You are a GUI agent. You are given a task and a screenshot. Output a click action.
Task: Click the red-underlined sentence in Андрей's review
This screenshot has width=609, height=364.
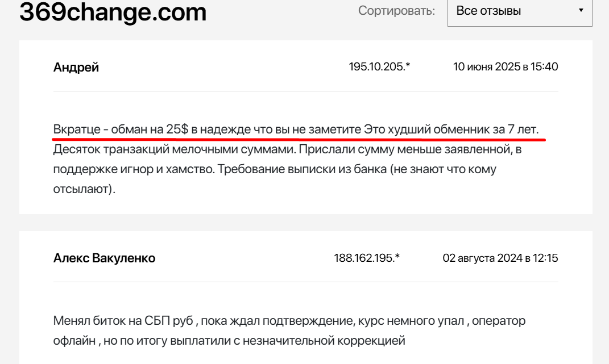296,129
